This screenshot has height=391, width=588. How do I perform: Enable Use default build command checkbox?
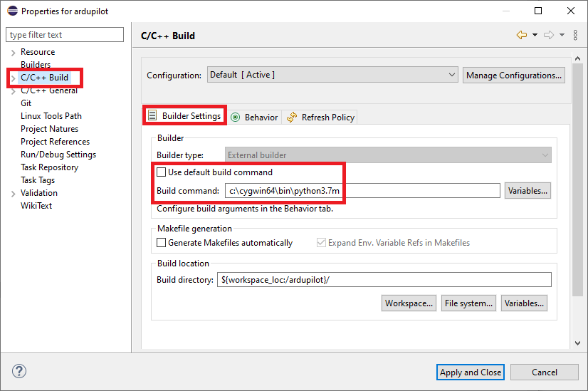[162, 172]
